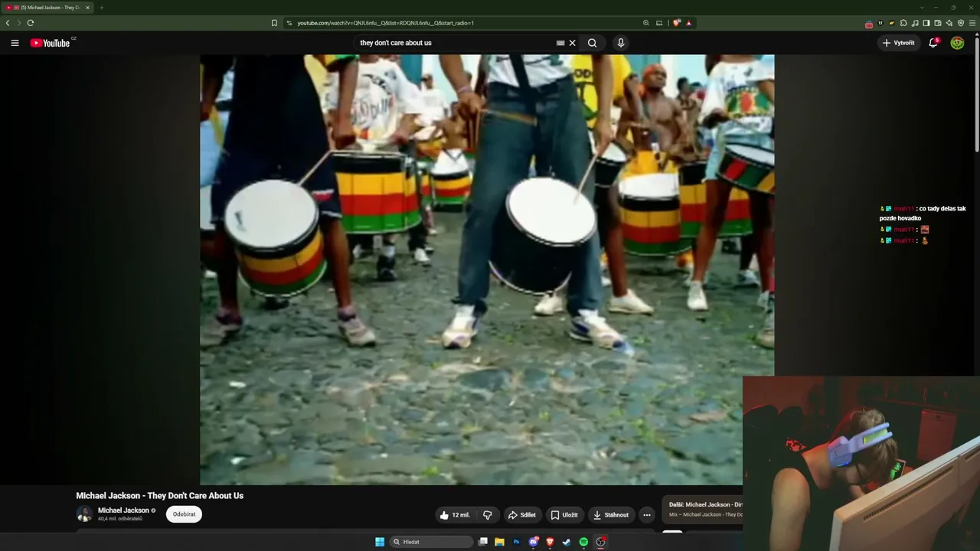Open more actions three-dot menu
980x551 pixels.
click(x=647, y=515)
